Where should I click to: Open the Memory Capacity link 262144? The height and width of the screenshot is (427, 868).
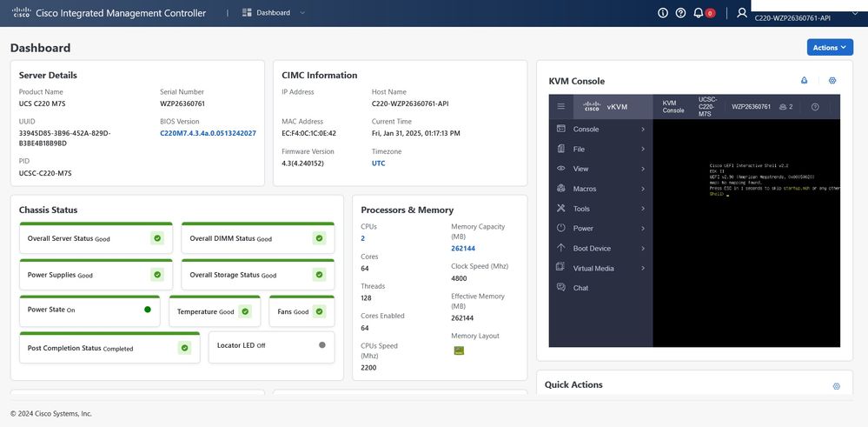coord(463,249)
